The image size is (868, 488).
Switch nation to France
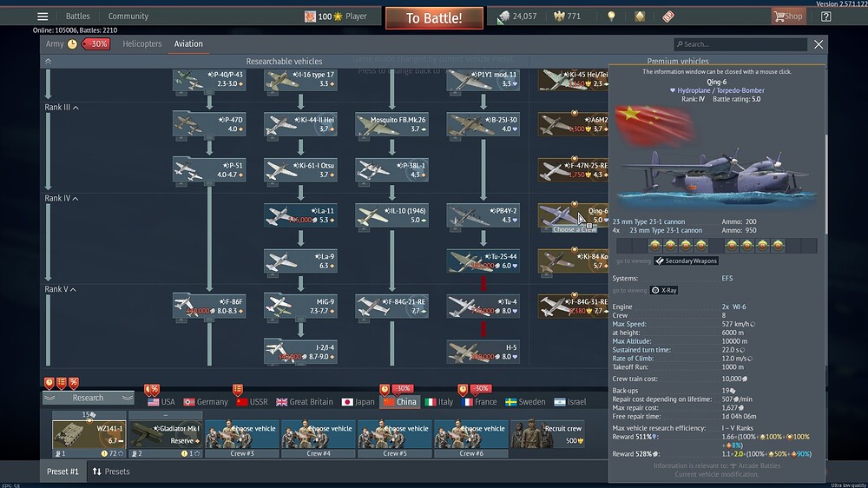478,401
